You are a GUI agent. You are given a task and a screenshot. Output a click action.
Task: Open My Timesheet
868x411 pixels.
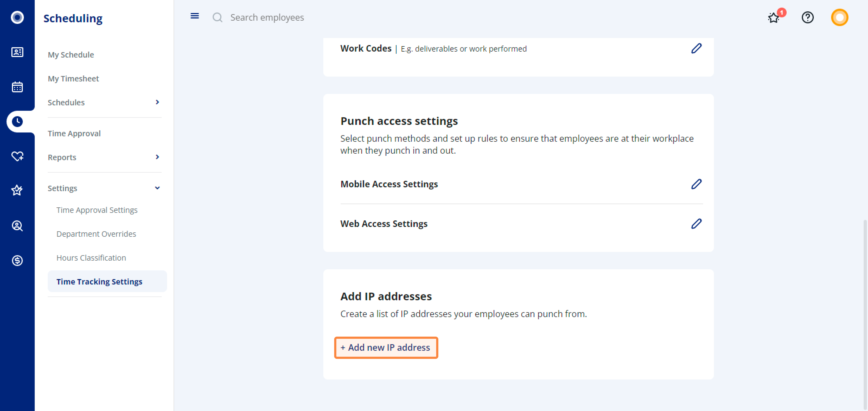[x=73, y=78]
